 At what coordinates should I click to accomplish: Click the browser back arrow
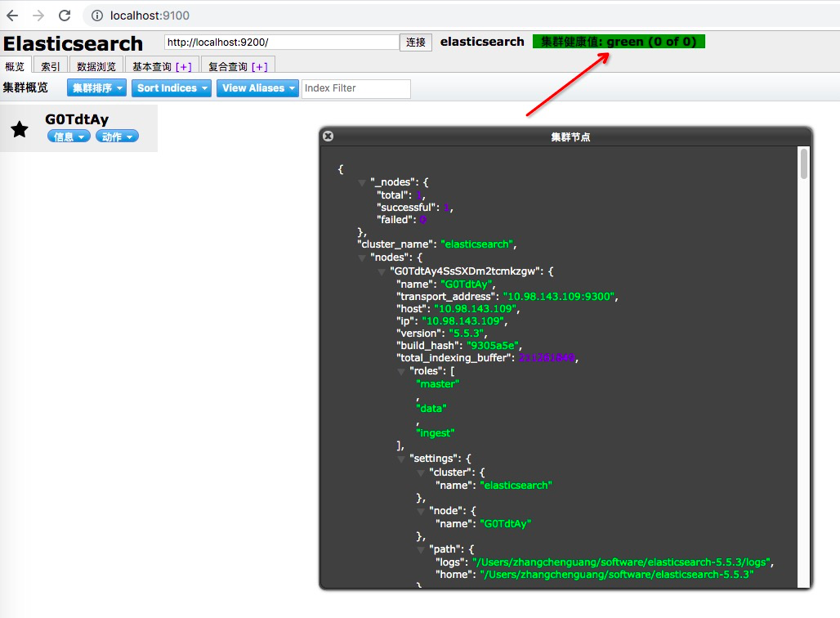coord(12,15)
